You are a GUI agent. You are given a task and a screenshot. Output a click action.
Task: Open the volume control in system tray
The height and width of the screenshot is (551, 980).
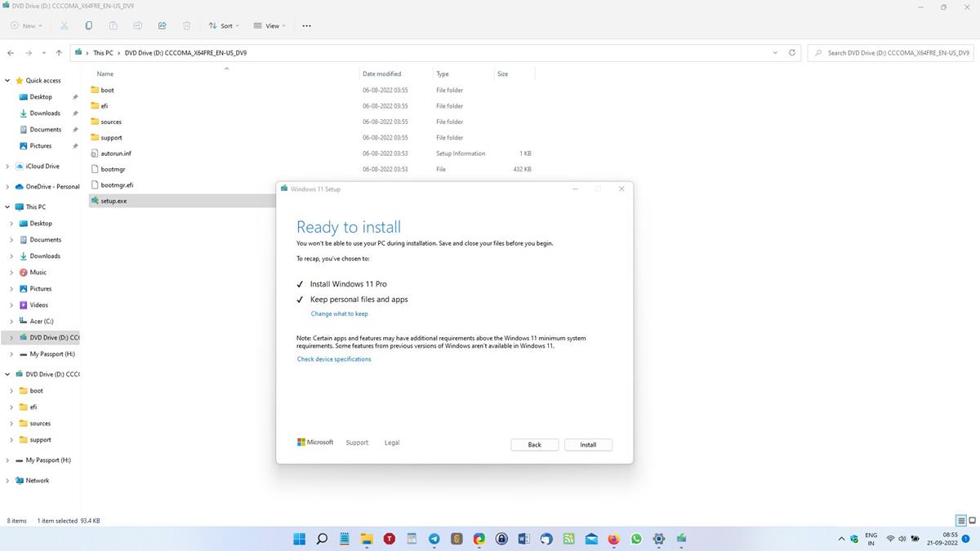(x=902, y=539)
